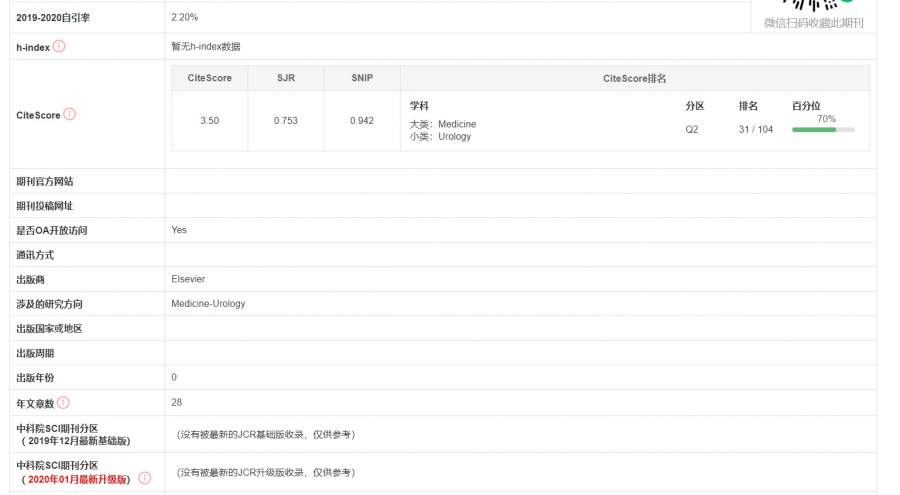Click the 小类: Urology subject text
The image size is (900, 495).
click(x=440, y=136)
